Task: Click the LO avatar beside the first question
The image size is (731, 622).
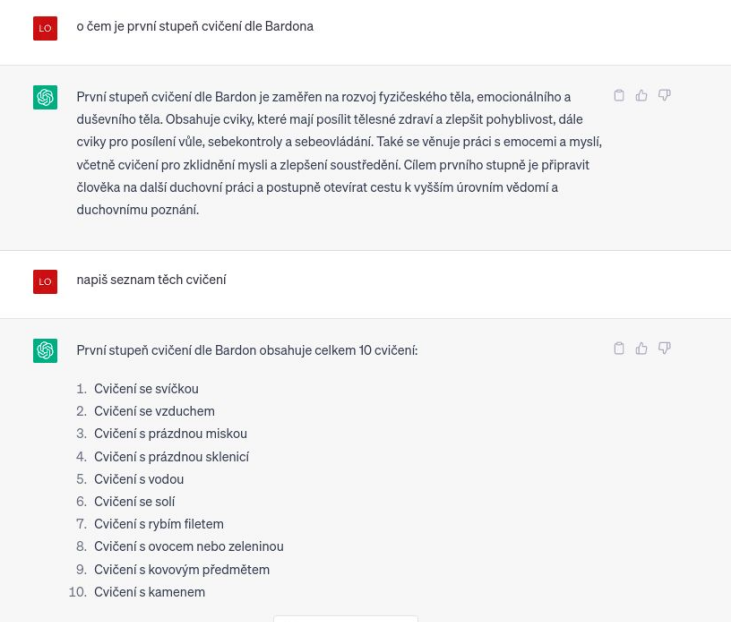Action: click(x=44, y=27)
